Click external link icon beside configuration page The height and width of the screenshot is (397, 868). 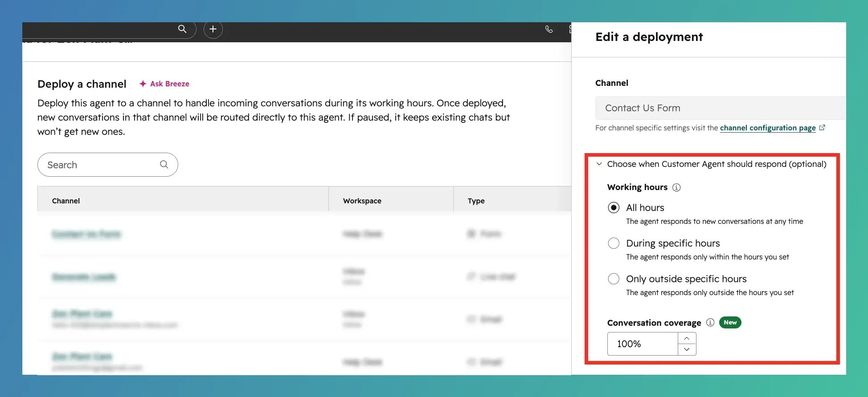pos(823,127)
